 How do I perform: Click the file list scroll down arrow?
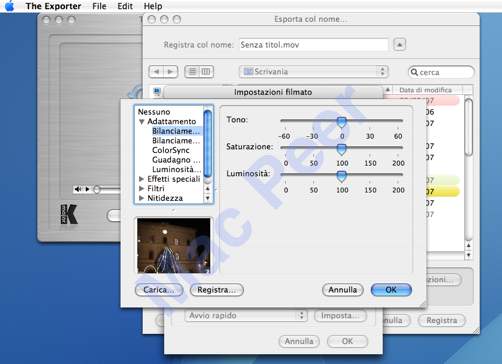click(x=469, y=255)
